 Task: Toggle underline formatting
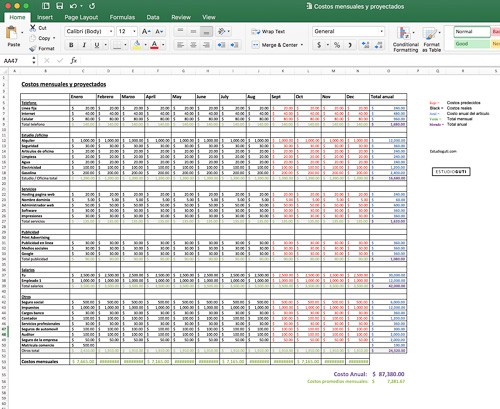(97, 45)
